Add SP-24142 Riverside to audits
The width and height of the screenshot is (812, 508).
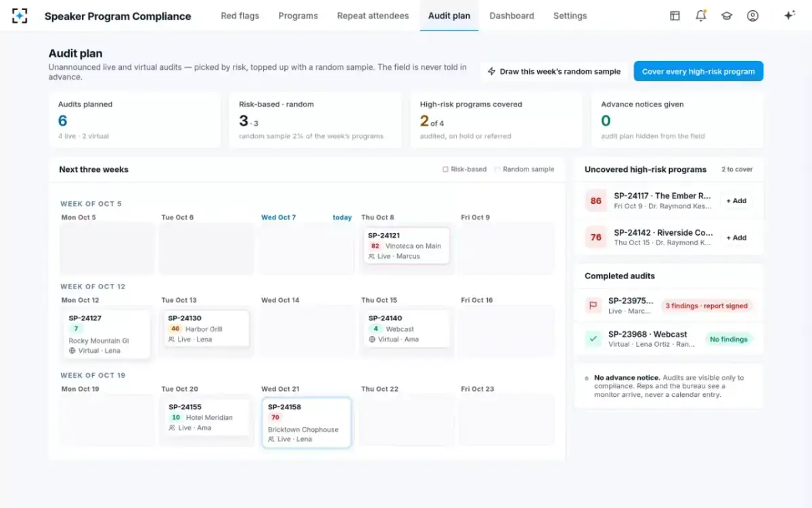tap(736, 238)
